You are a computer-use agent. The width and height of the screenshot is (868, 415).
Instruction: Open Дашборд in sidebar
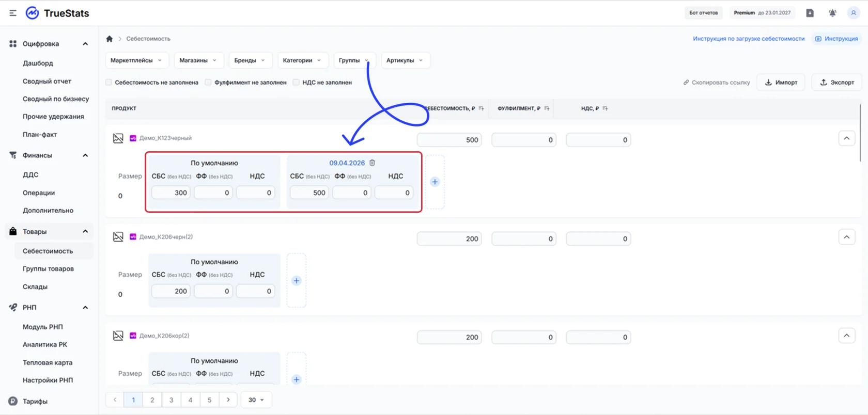(38, 63)
